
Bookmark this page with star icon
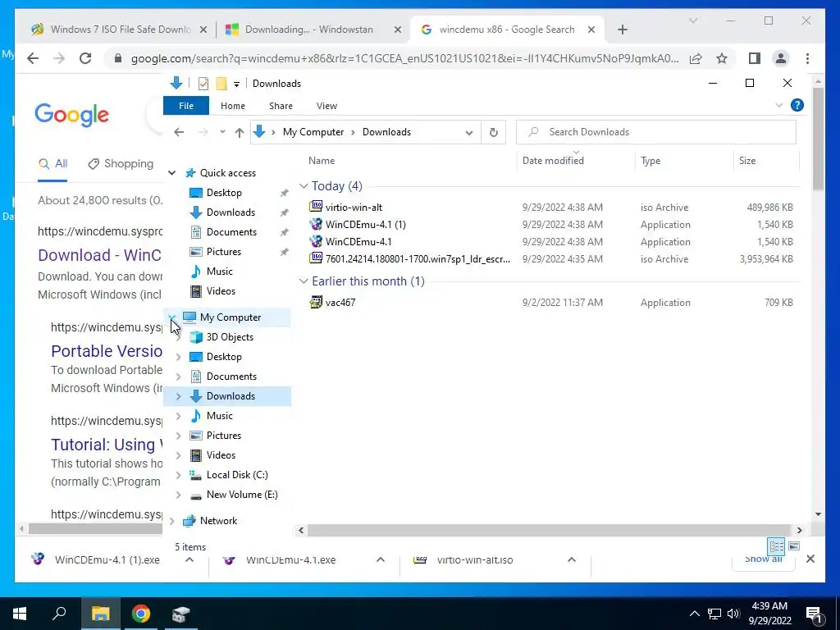pos(722,58)
